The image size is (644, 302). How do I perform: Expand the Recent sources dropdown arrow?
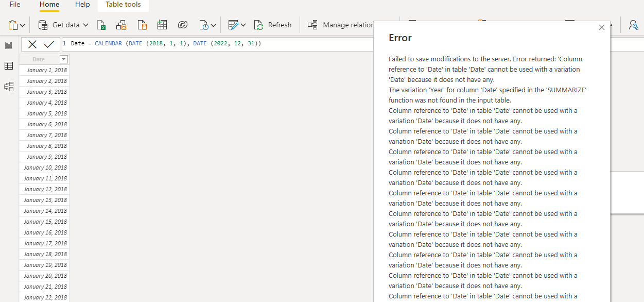point(213,25)
